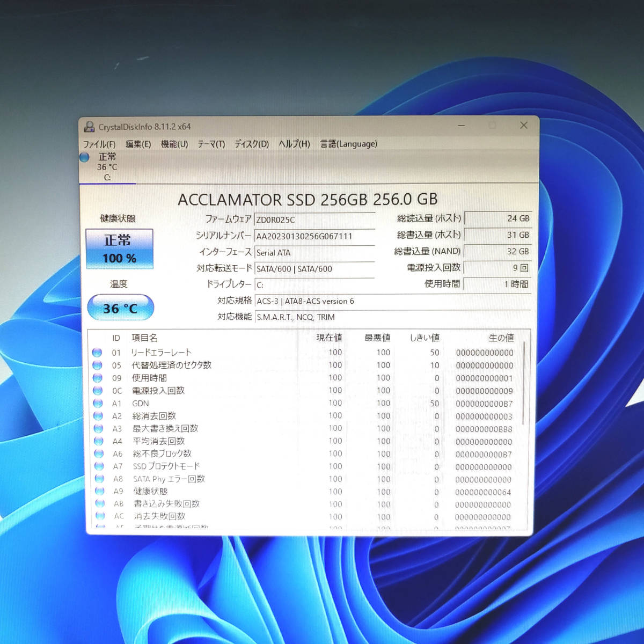Click status icon for AB 書き込み失敗回数 row

(x=100, y=504)
